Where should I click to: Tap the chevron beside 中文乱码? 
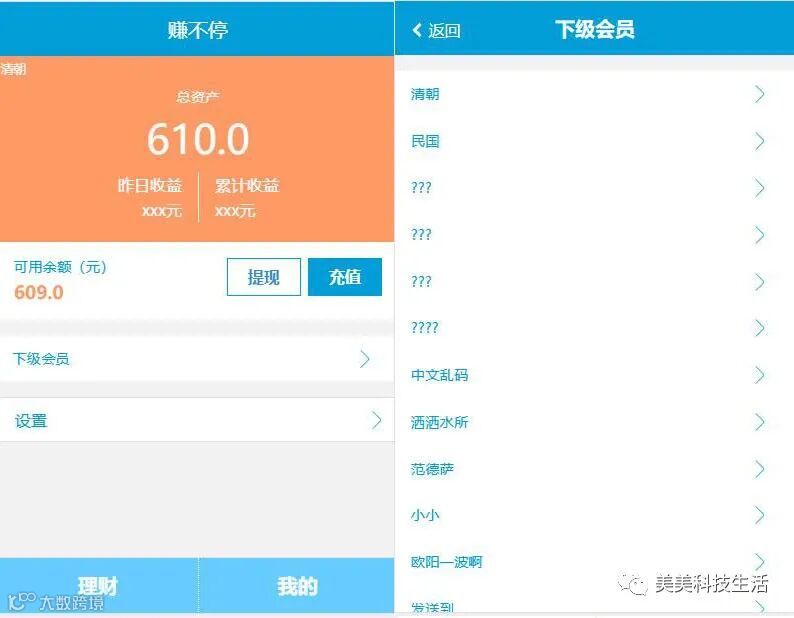[x=759, y=375]
